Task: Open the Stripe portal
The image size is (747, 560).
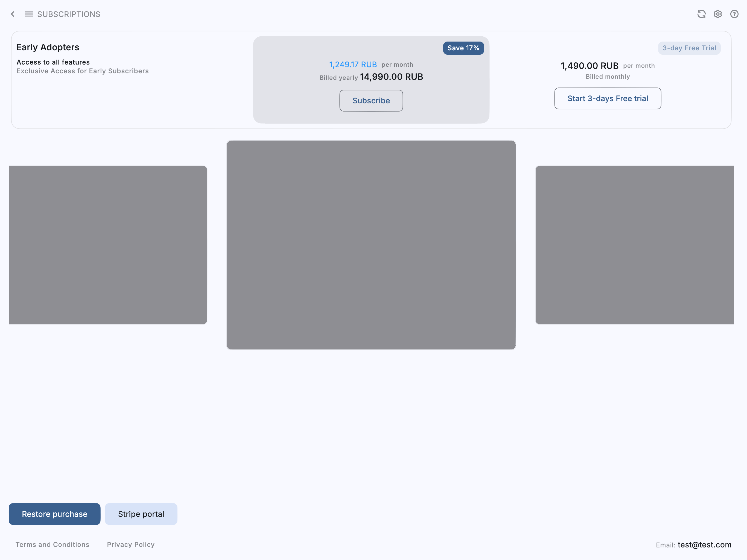Action: click(141, 514)
